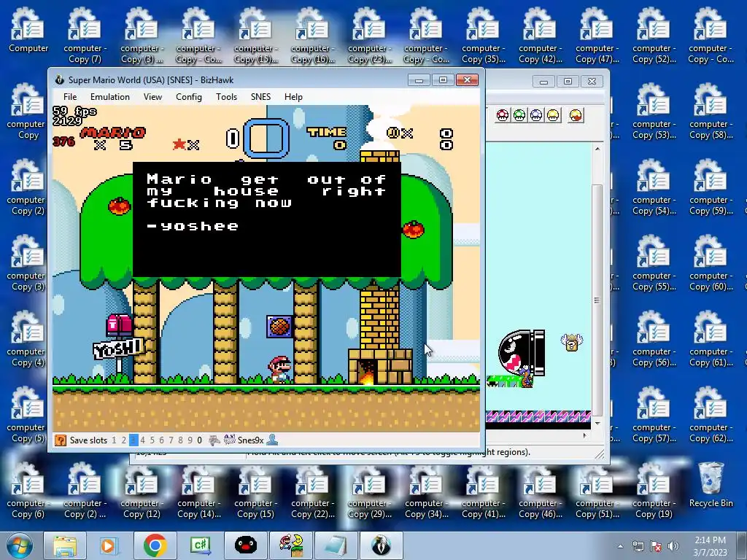This screenshot has width=747, height=560.
Task: Click the Snes9x core label
Action: click(251, 440)
